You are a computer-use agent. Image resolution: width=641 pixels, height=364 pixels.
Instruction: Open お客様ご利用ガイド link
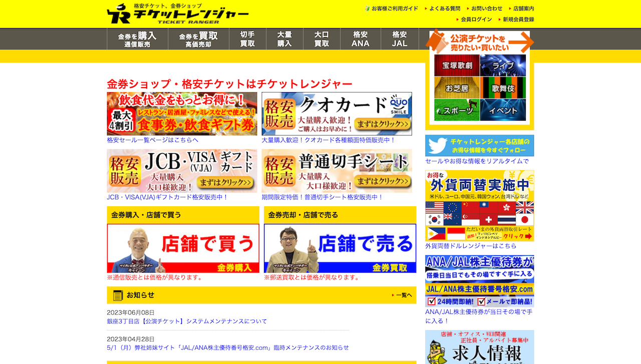click(x=395, y=9)
